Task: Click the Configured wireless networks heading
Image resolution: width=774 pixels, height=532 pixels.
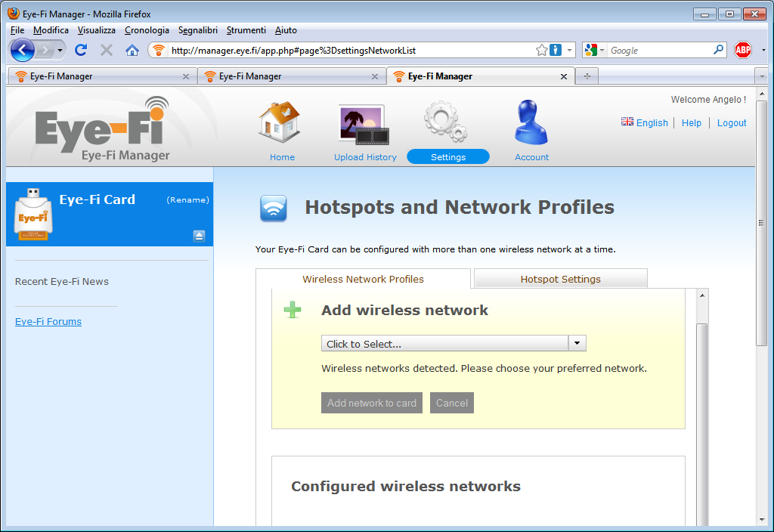Action: (406, 486)
